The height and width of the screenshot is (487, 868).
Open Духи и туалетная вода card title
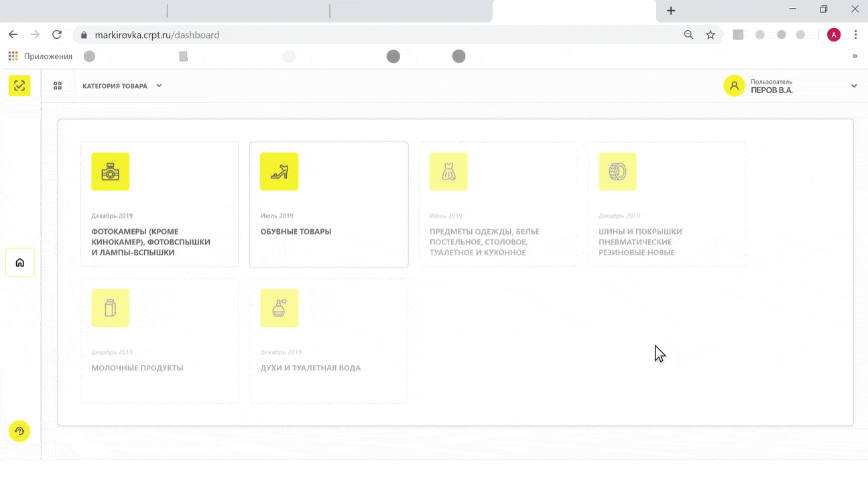coord(310,368)
